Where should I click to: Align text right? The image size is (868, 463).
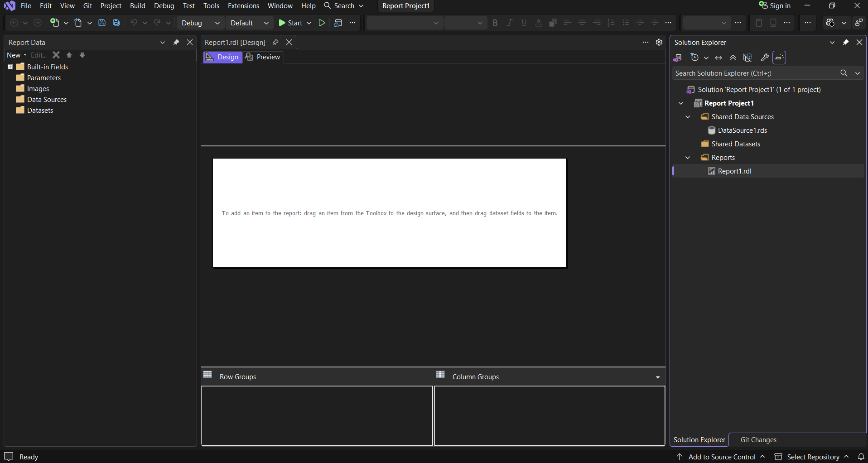tap(597, 23)
